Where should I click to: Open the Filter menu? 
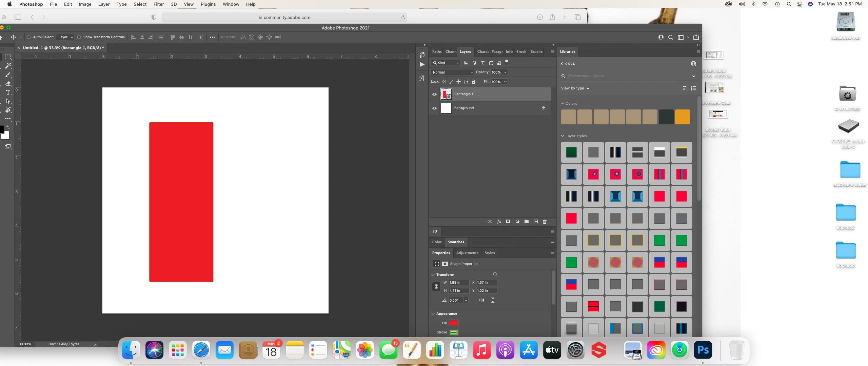pyautogui.click(x=158, y=4)
